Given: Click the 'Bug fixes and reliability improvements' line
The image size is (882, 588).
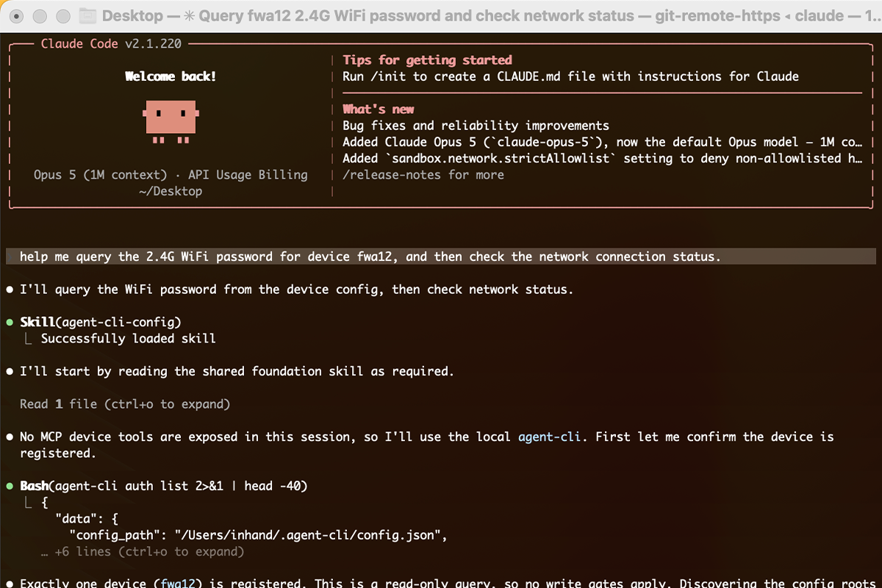Looking at the screenshot, I should tap(476, 126).
